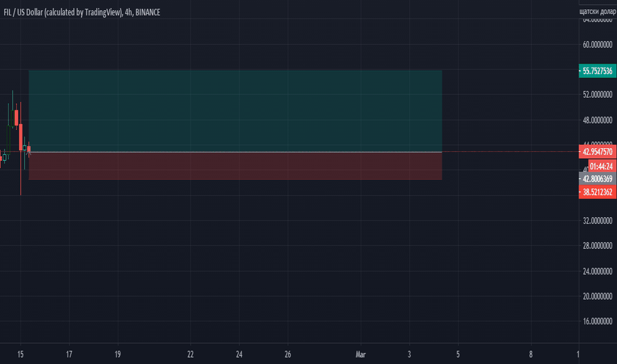The width and height of the screenshot is (617, 364).
Task: Click date 5 on the time axis
Action: (x=458, y=355)
